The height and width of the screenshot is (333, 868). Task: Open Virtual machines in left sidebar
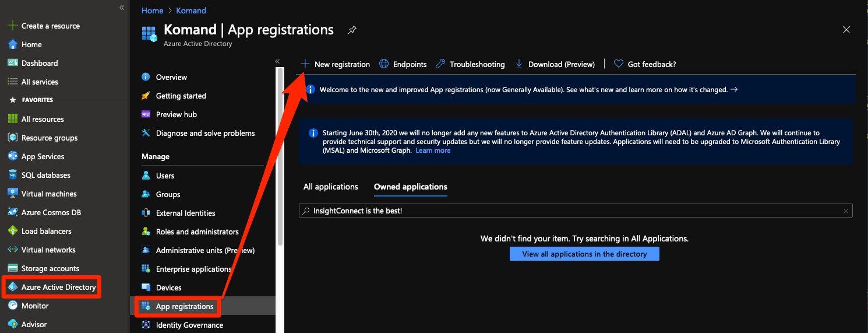[49, 194]
